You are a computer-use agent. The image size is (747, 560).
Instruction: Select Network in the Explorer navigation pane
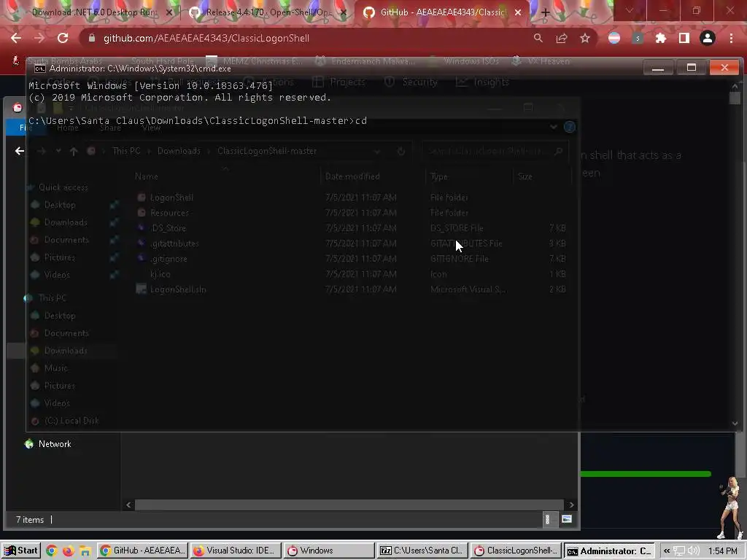point(55,444)
